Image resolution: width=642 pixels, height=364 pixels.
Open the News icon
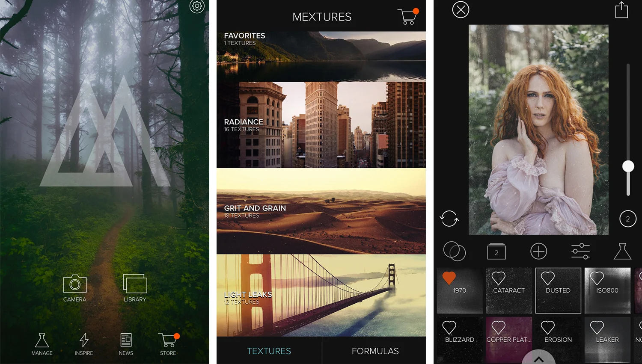126,340
